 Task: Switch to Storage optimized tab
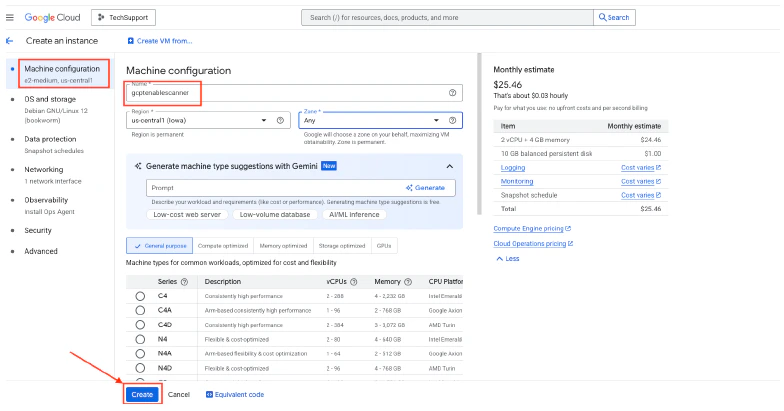click(x=342, y=246)
